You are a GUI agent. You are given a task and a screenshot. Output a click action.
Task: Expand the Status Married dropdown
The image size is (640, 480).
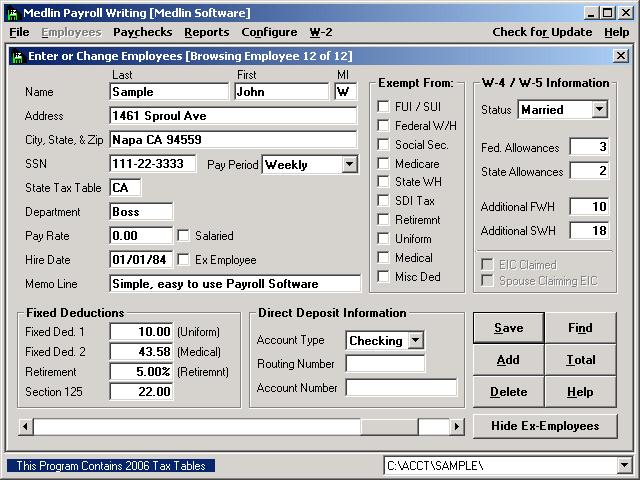point(599,109)
